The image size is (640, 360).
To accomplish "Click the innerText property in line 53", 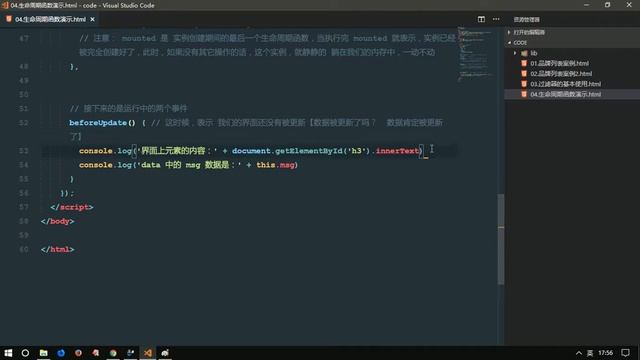I will pyautogui.click(x=397, y=151).
